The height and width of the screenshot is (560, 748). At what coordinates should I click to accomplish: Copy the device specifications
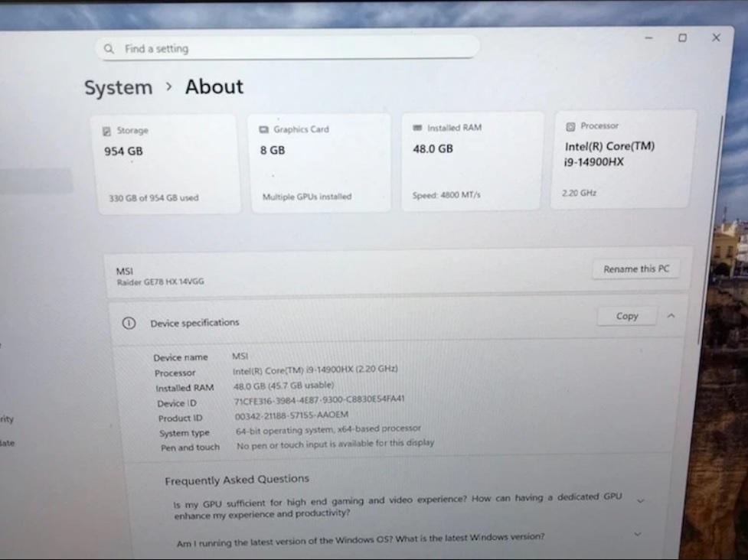tap(627, 316)
